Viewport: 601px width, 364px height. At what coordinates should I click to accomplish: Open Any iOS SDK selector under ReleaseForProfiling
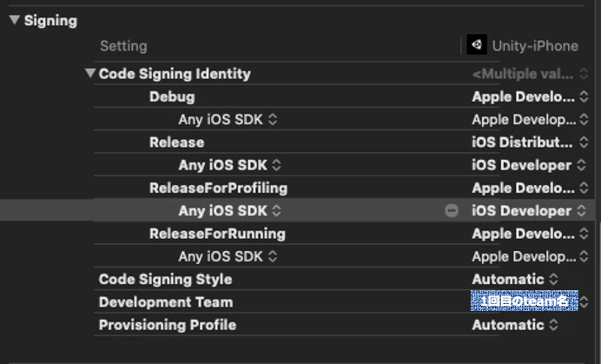[229, 210]
